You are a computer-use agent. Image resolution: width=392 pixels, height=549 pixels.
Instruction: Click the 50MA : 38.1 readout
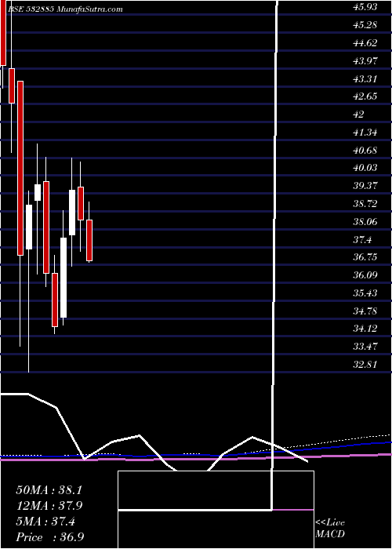coord(49,490)
